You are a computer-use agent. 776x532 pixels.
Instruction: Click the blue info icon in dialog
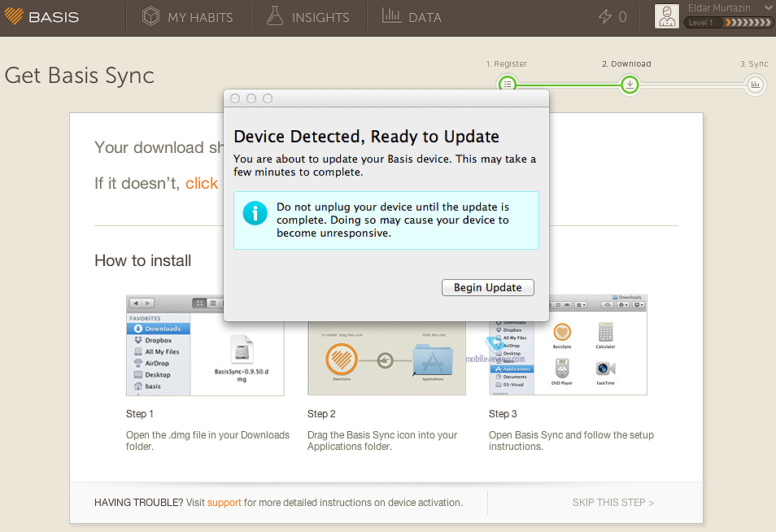[255, 213]
